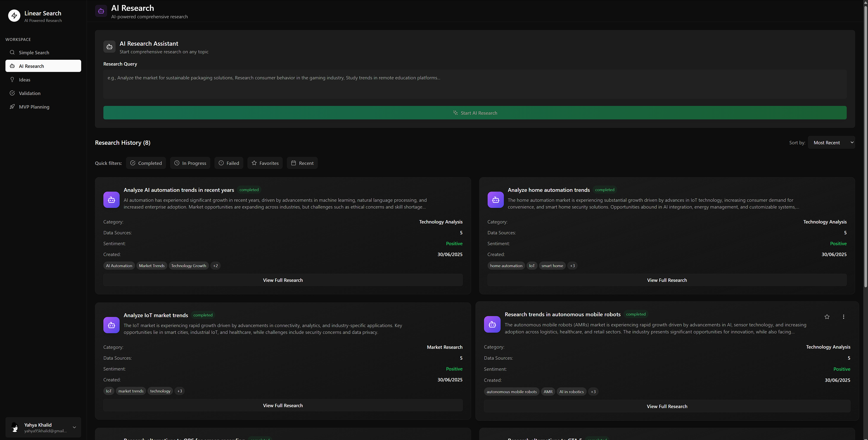This screenshot has height=440, width=868.
Task: Star the autonomous mobile robots research
Action: click(x=827, y=317)
